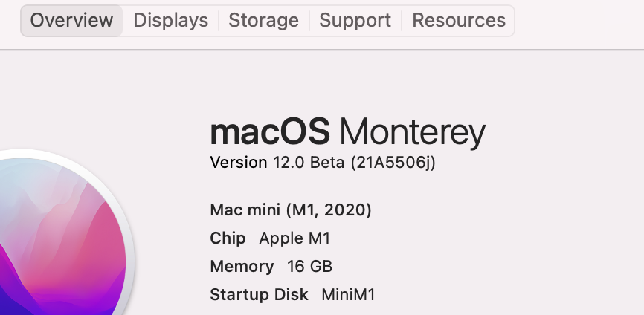Go to the Support tab
Screen dimensions: 644x315
[355, 20]
